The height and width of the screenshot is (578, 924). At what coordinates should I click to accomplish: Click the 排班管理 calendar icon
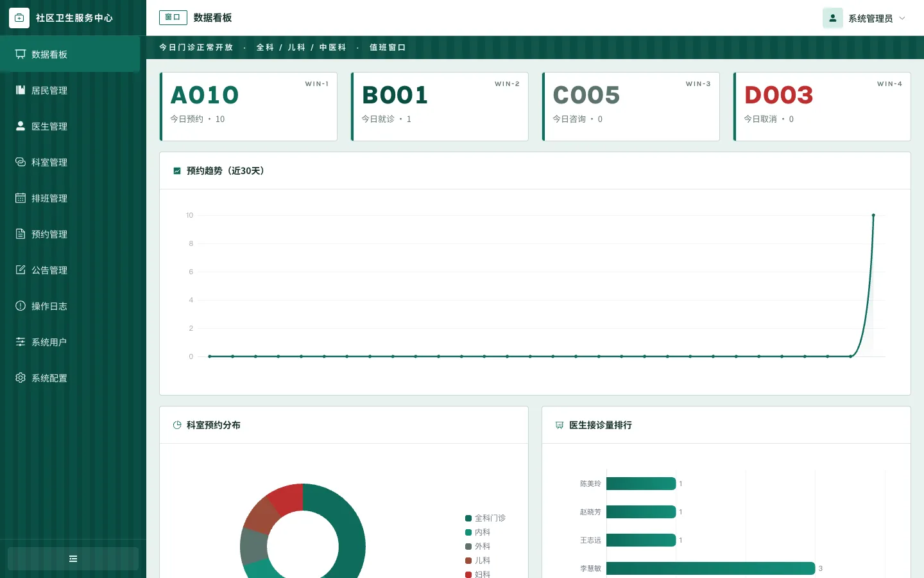click(21, 198)
